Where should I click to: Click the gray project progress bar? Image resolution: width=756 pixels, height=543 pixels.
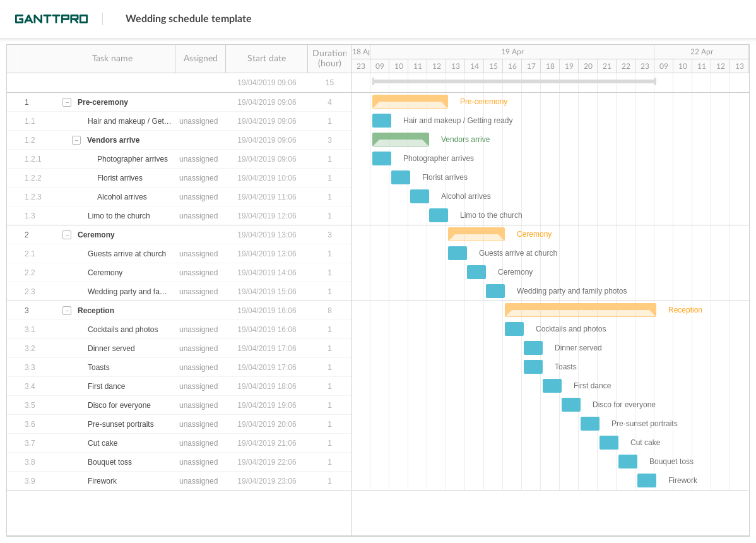pyautogui.click(x=514, y=80)
